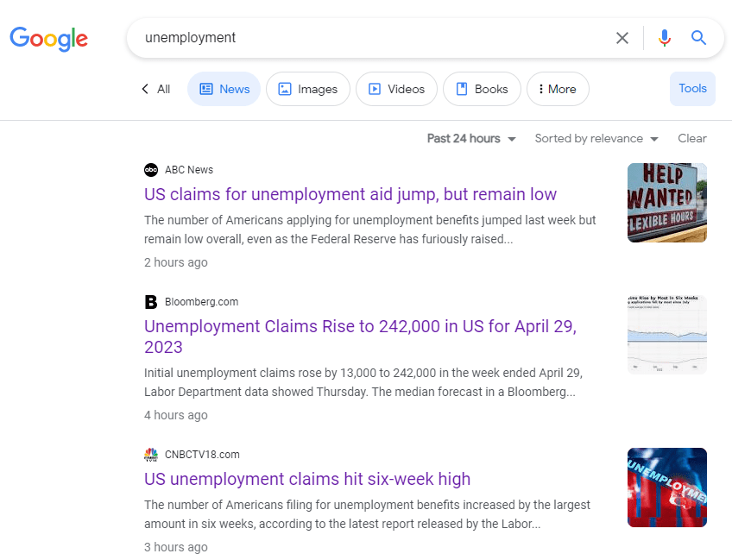Start voice search with the microphone icon
The height and width of the screenshot is (560, 732).
(664, 38)
